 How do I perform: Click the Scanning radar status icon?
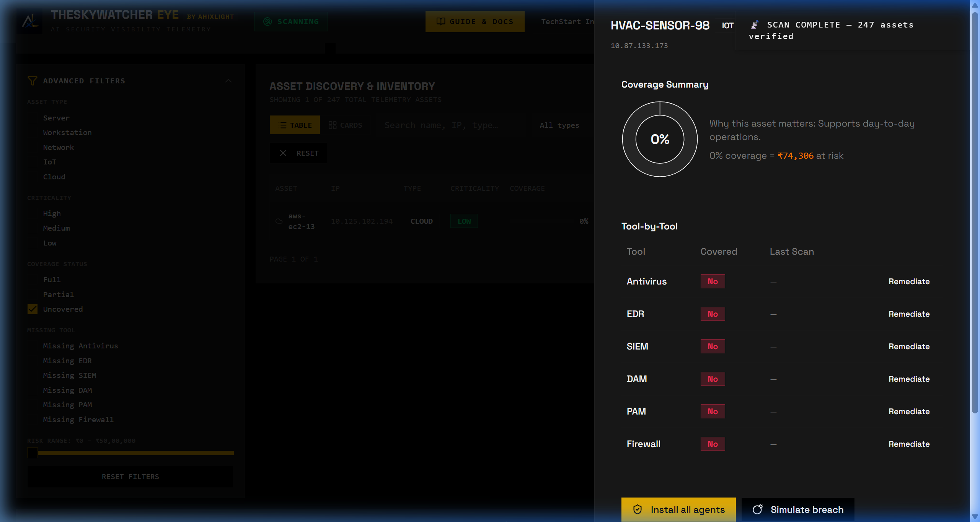point(268,21)
